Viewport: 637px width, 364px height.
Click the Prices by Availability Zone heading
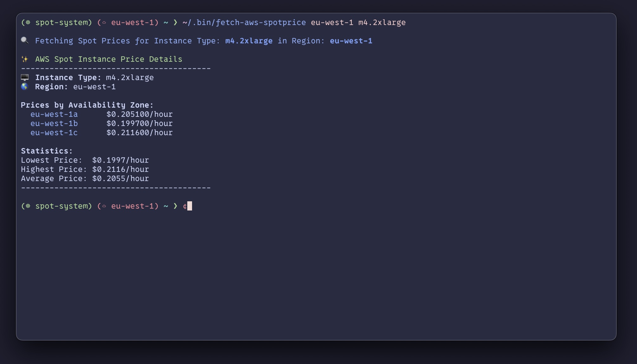pyautogui.click(x=87, y=105)
